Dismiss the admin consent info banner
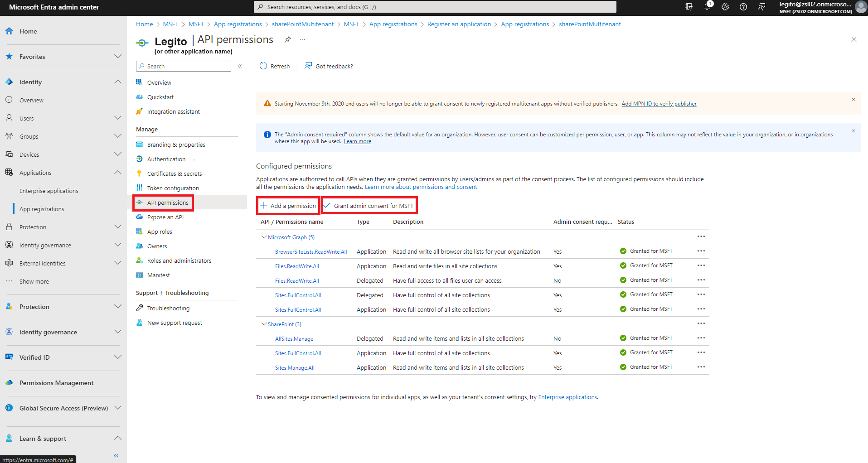Viewport: 868px width, 463px height. (853, 131)
